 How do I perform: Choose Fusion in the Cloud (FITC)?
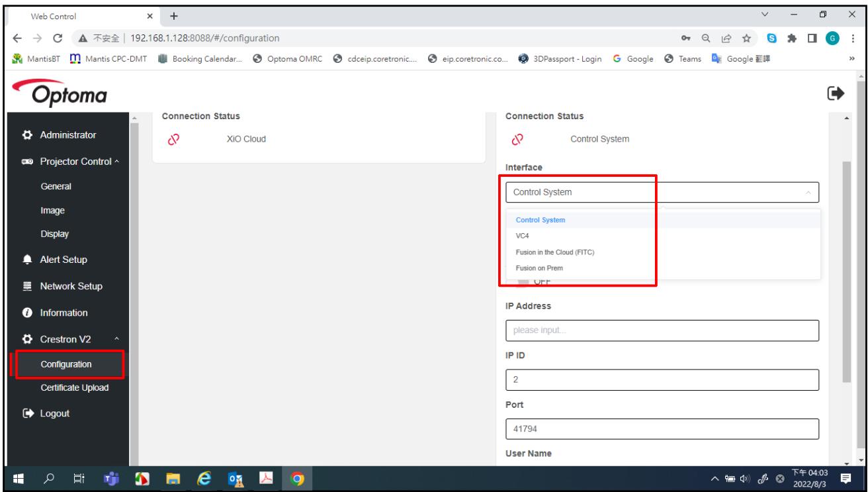(663, 252)
